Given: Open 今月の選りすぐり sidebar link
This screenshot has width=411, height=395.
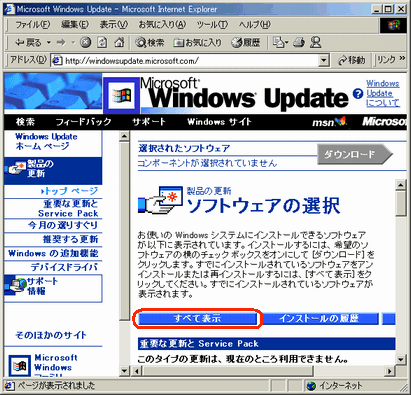Looking at the screenshot, I should 63,225.
